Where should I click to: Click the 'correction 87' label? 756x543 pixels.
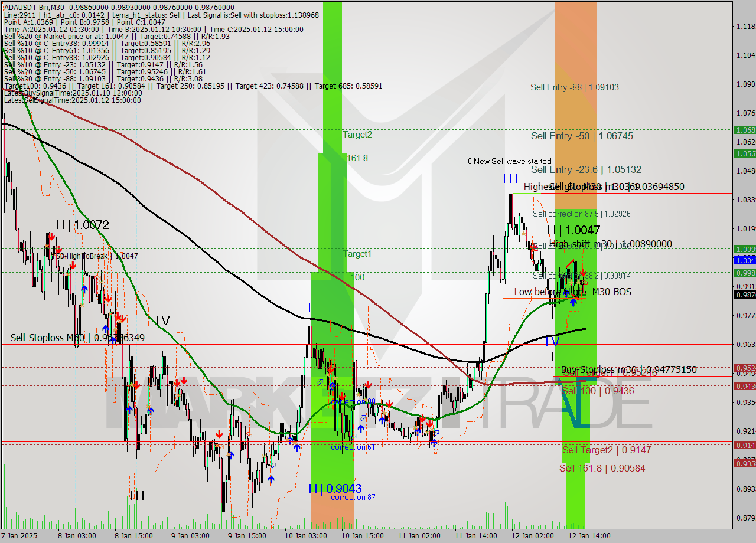(x=353, y=497)
